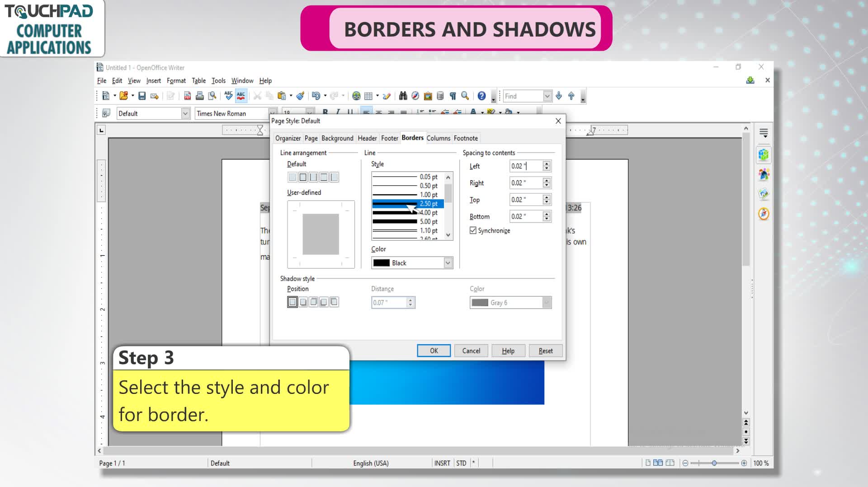Open the sidebar settings menu icon

pyautogui.click(x=764, y=133)
